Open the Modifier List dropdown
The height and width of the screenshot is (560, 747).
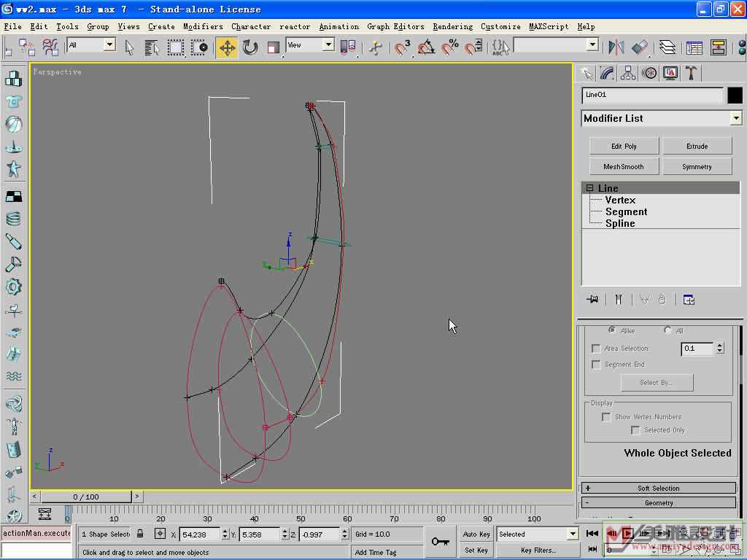point(736,118)
